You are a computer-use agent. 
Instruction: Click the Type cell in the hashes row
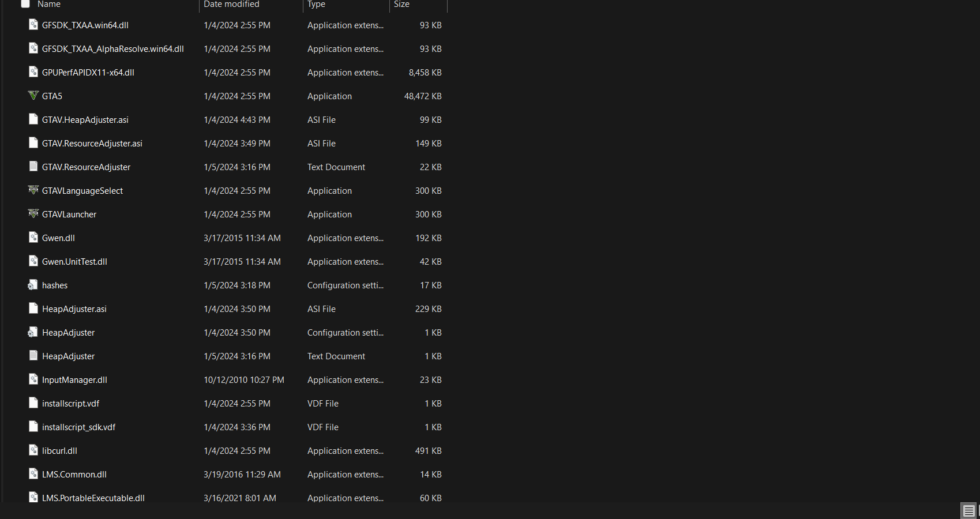pos(346,285)
